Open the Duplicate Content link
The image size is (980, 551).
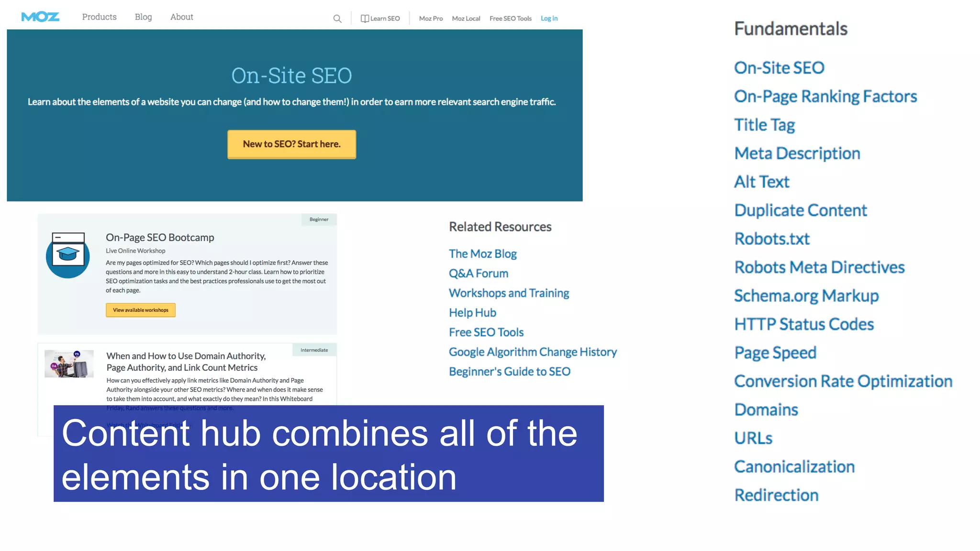(801, 210)
